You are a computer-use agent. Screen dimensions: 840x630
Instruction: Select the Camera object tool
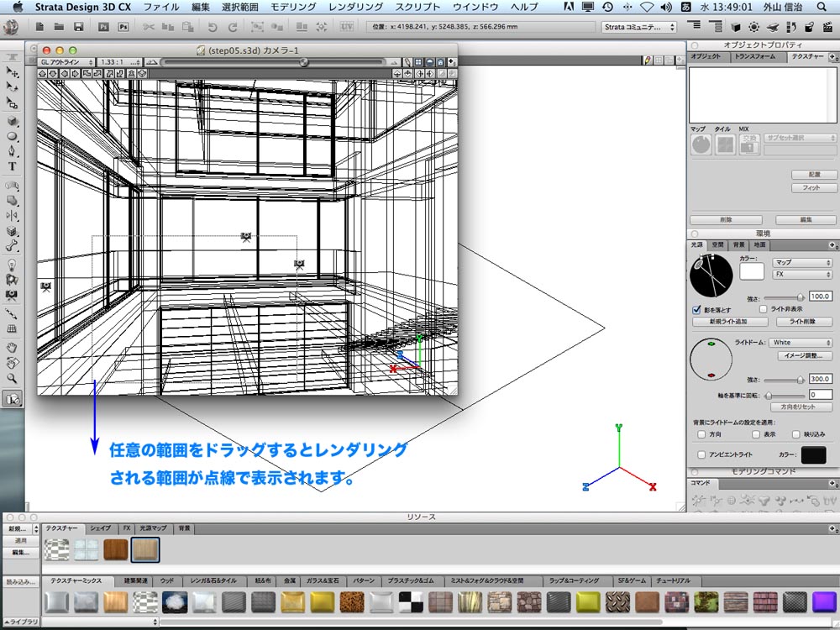pos(12,295)
